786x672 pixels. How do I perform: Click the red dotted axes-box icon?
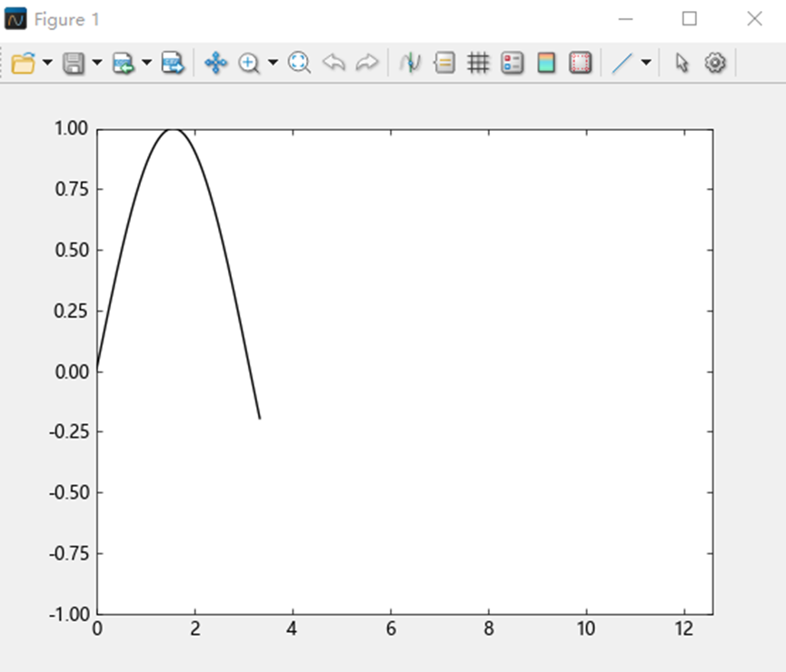[580, 64]
